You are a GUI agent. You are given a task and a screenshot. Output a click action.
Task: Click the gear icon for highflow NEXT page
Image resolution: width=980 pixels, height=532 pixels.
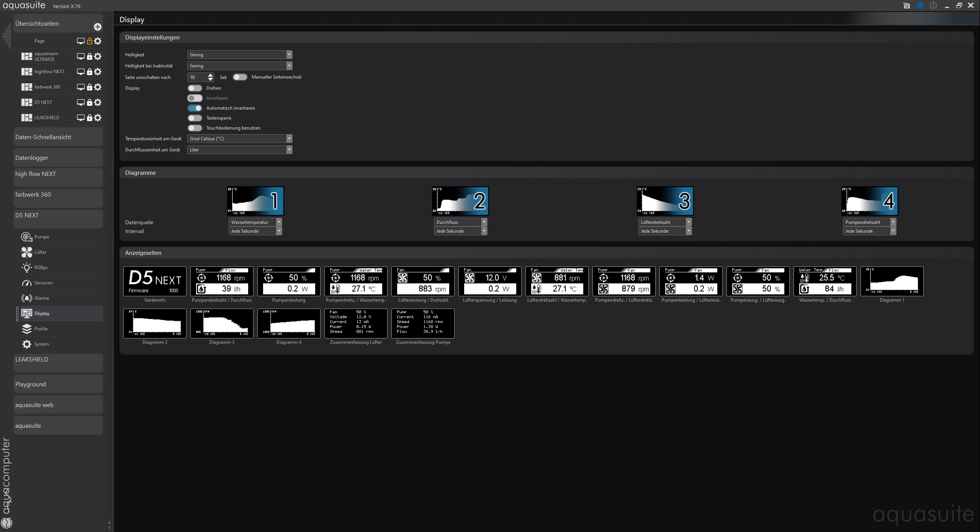98,72
